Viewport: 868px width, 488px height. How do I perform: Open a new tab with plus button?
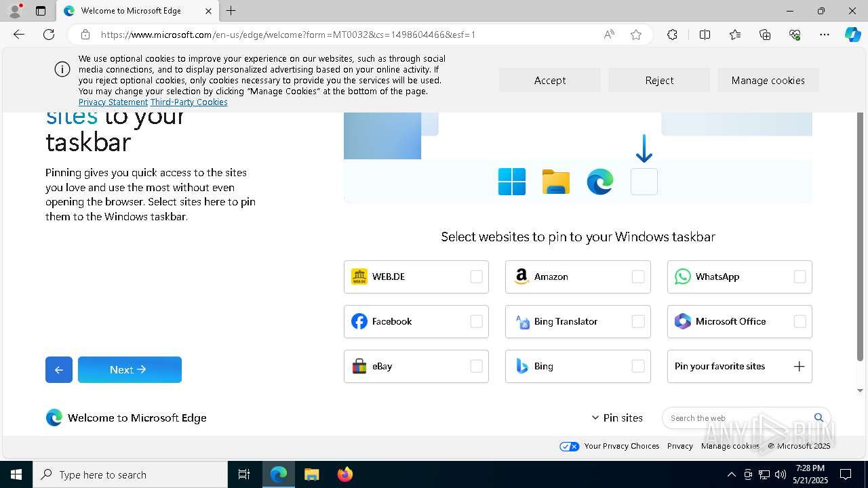[231, 11]
